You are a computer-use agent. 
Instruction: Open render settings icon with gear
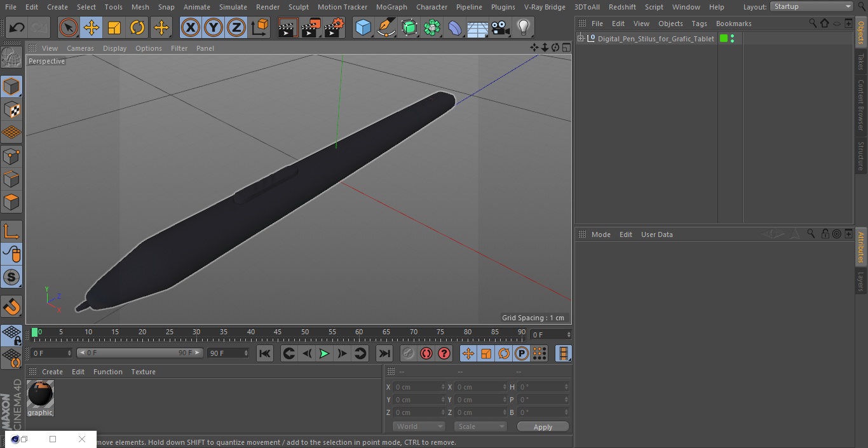pyautogui.click(x=334, y=28)
